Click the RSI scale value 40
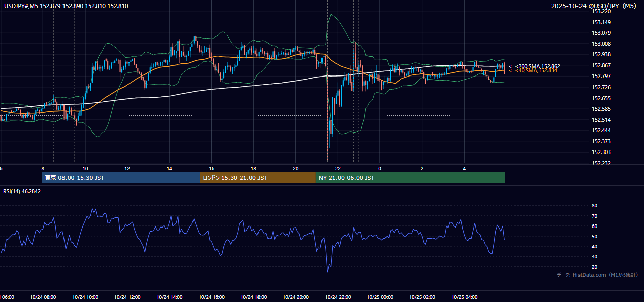Screen dimensions: 644x302 tap(594, 246)
